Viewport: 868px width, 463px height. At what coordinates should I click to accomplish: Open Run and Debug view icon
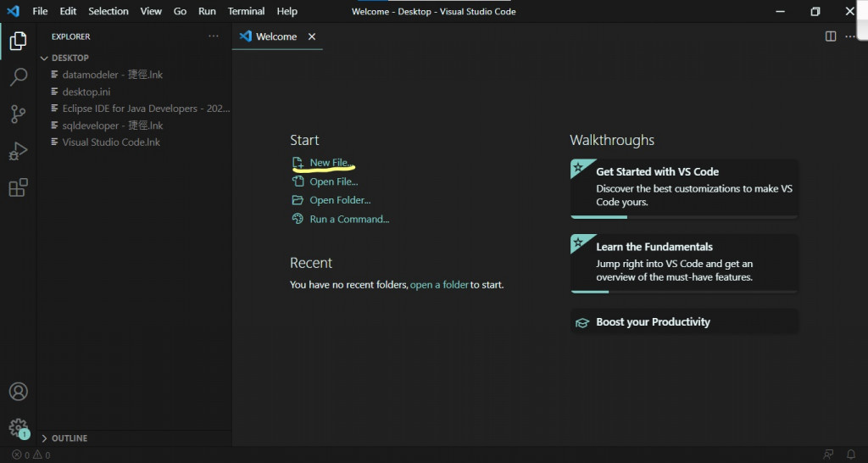point(19,151)
